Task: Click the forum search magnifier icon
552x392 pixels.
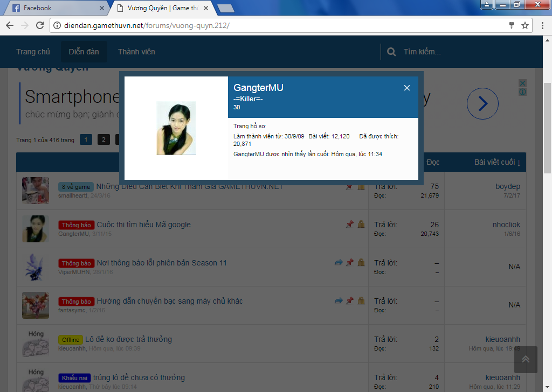Action: (x=391, y=52)
